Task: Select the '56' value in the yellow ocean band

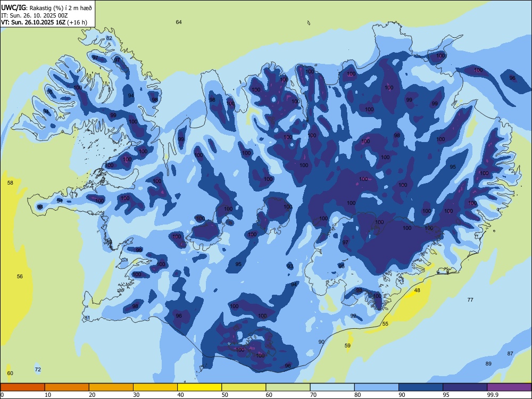Action: pyautogui.click(x=20, y=277)
